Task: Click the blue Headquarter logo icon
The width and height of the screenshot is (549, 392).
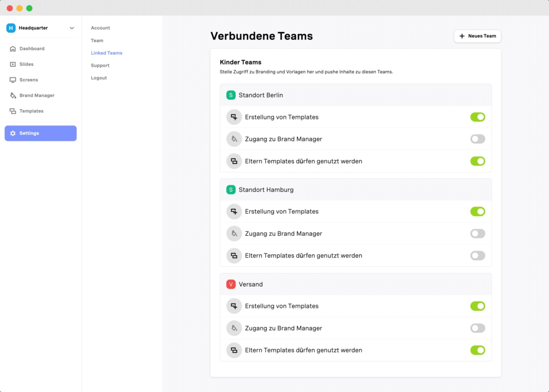Action: tap(11, 28)
